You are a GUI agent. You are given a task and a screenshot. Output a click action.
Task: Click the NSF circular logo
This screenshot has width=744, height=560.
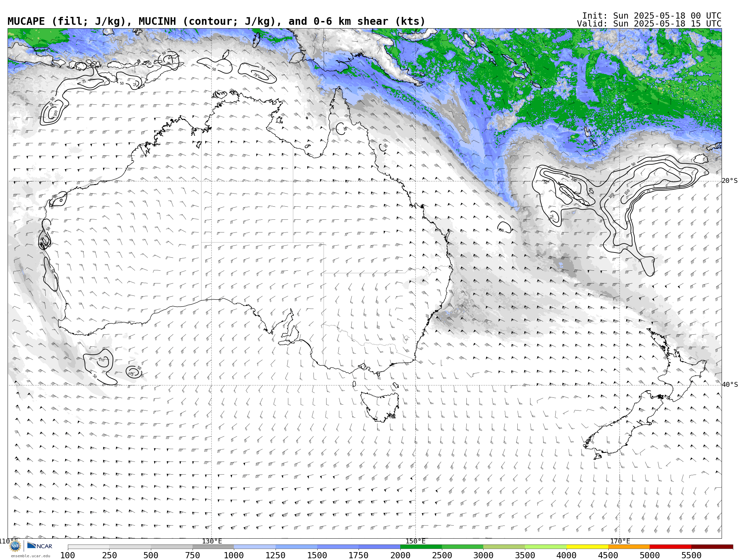(15, 546)
